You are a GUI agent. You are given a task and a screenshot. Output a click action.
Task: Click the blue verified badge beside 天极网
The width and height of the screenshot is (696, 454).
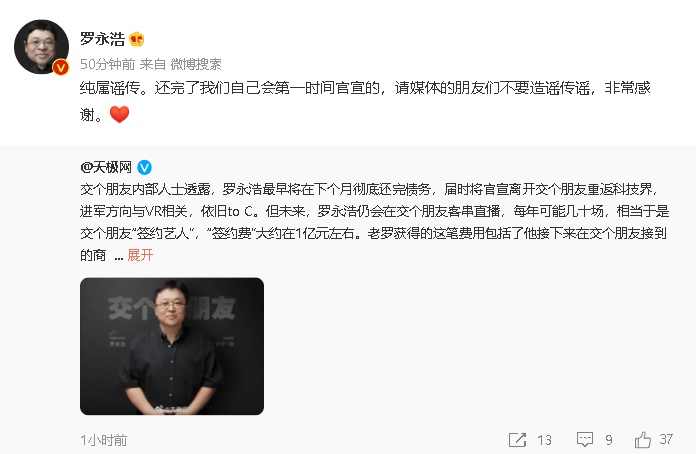[x=144, y=167]
